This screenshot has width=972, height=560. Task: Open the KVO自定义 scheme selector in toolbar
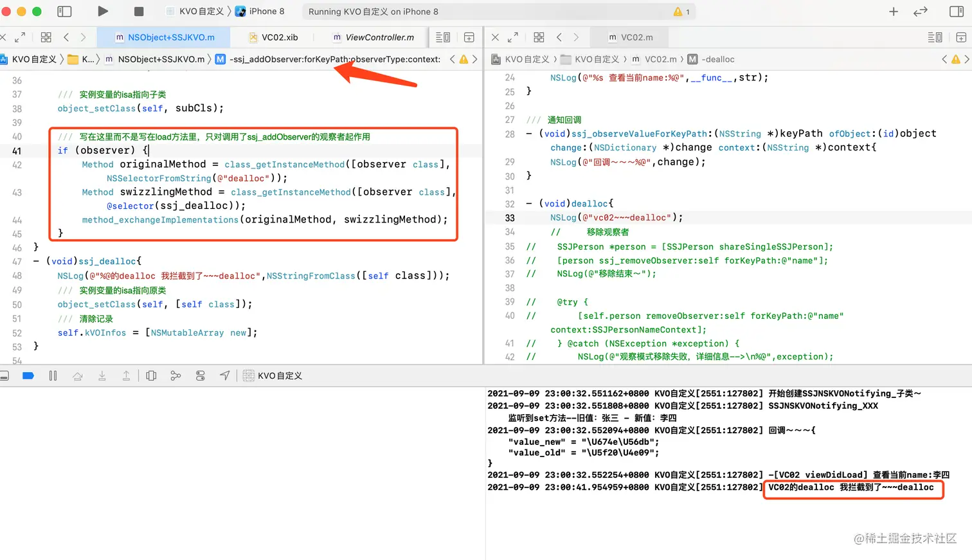(195, 12)
